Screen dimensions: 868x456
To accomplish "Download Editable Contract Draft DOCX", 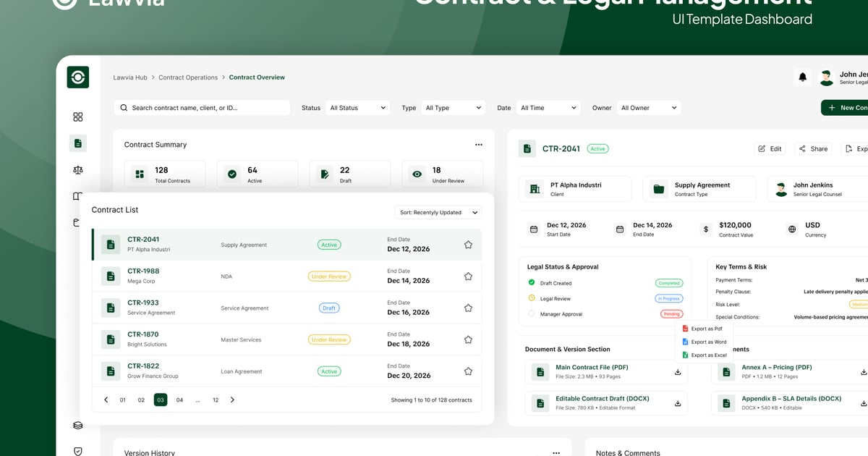I will point(678,403).
